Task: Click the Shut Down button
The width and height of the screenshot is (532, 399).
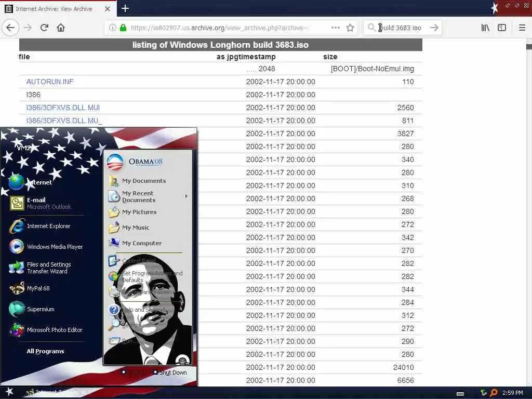Action: coord(170,373)
